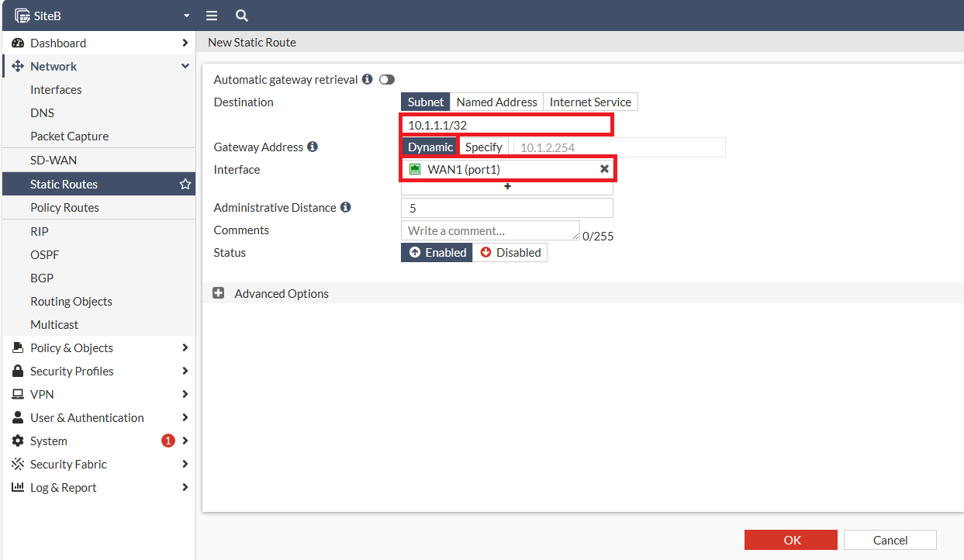Add another interface with the plus button
The image size is (964, 560).
(507, 187)
